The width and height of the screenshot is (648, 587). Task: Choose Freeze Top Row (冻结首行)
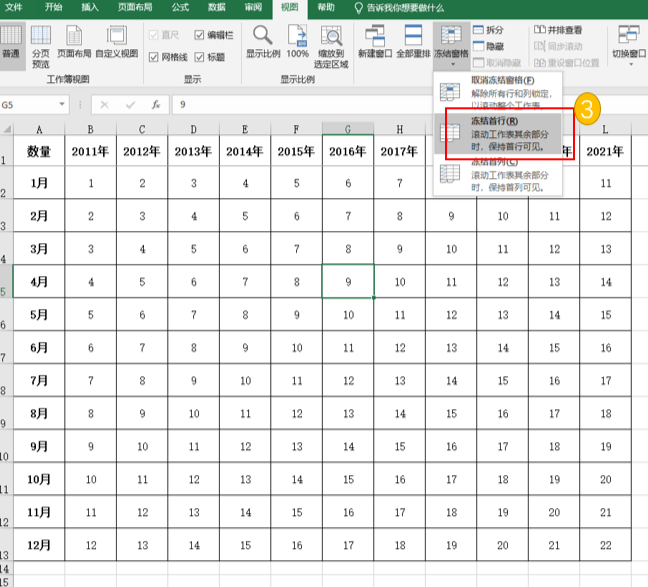(x=498, y=134)
